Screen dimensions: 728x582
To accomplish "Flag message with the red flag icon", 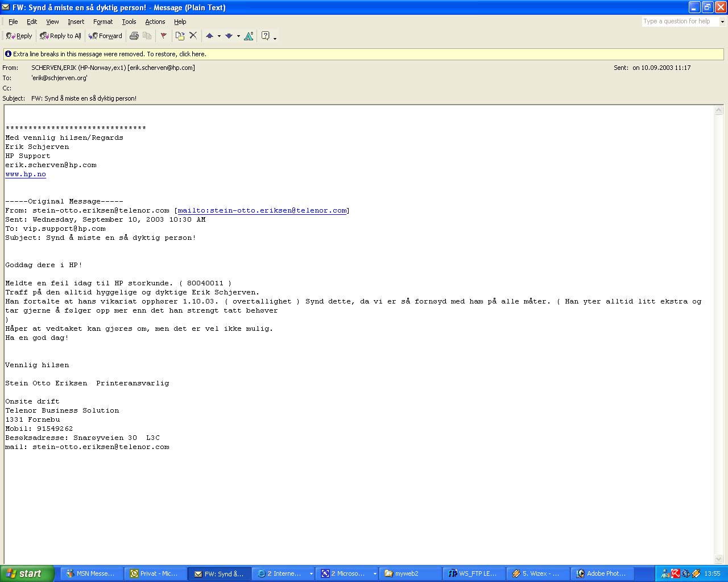I will click(164, 36).
